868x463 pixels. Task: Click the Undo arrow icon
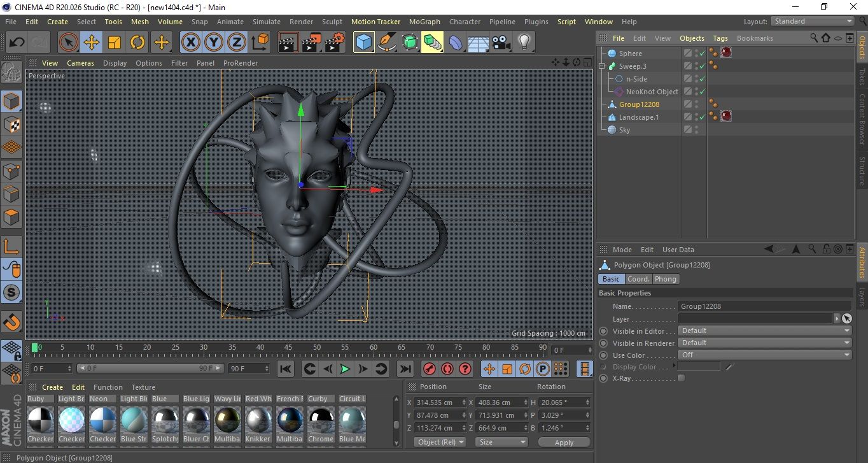pyautogui.click(x=17, y=43)
